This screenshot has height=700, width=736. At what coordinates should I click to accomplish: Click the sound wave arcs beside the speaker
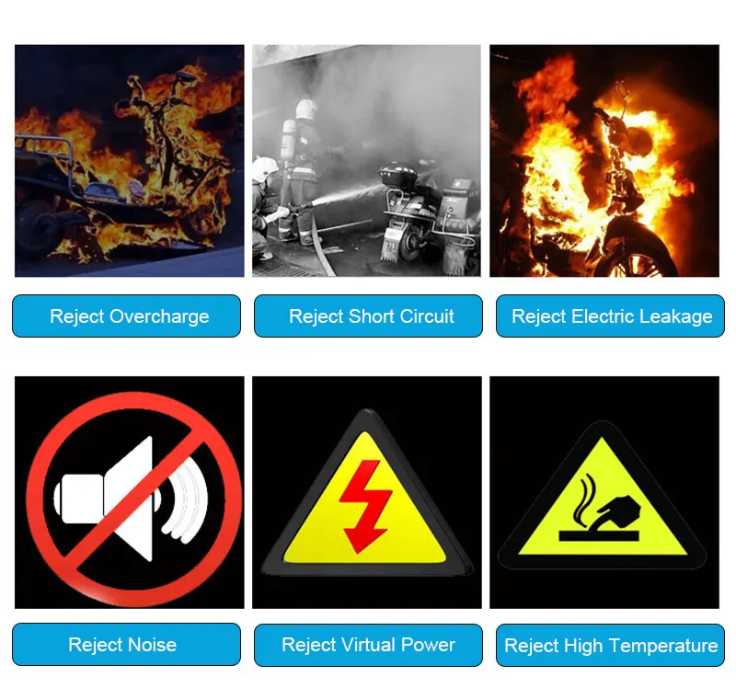click(186, 500)
